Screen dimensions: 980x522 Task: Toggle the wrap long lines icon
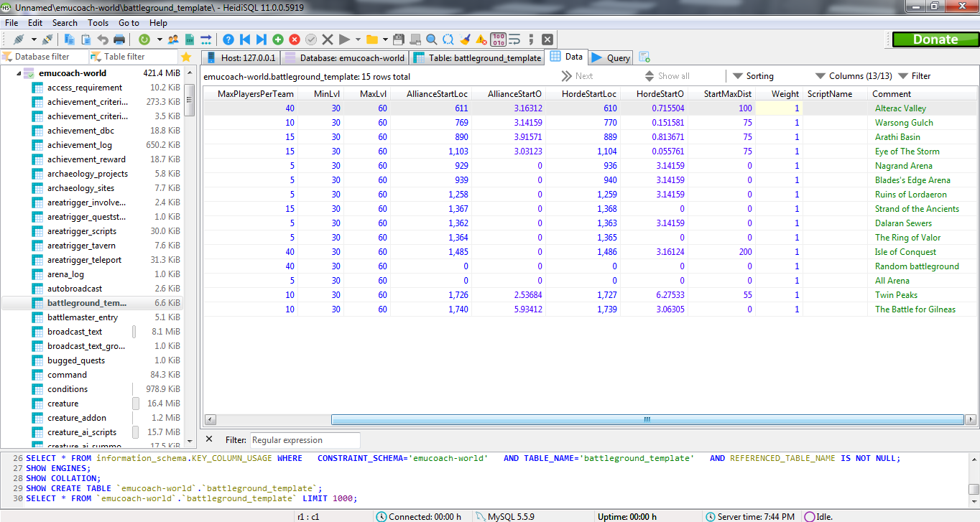pos(514,39)
